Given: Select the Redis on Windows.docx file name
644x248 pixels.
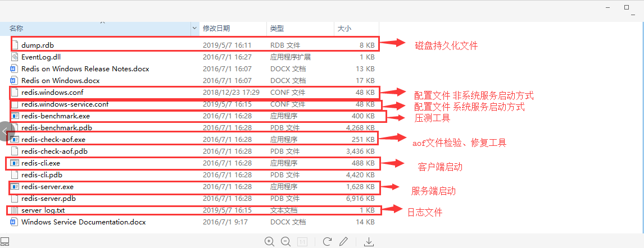Looking at the screenshot, I should pos(60,80).
